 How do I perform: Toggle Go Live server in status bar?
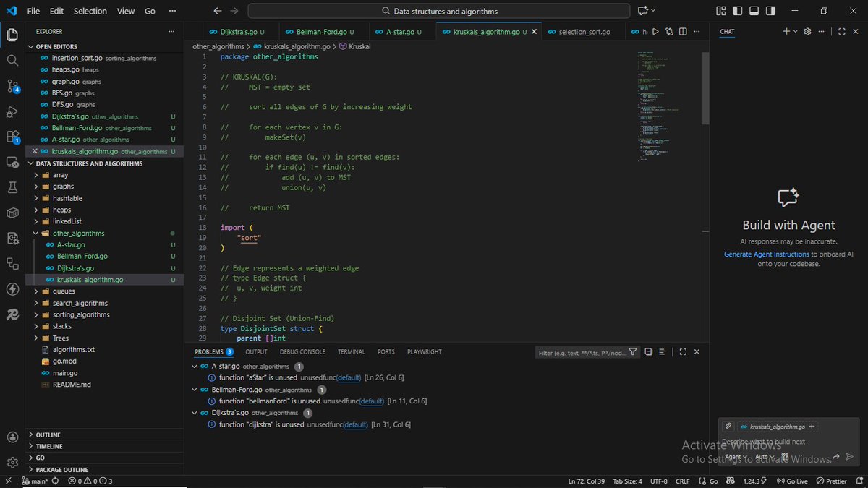(x=791, y=481)
